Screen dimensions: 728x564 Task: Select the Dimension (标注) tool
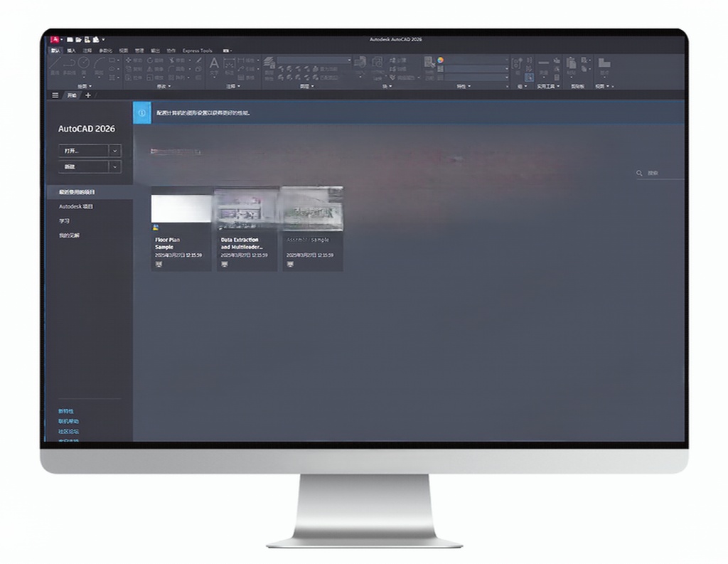[x=230, y=65]
